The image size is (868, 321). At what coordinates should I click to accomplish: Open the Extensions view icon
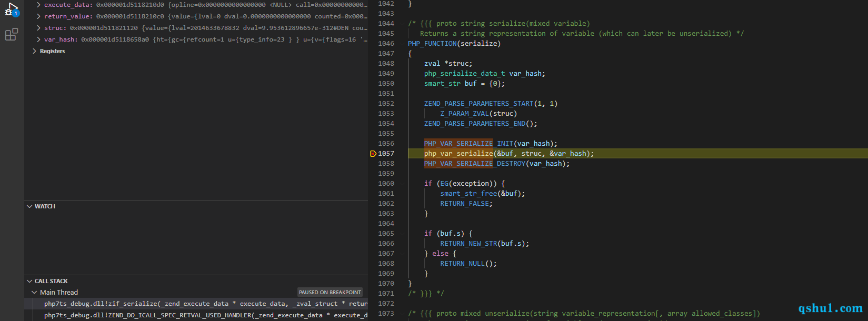(x=12, y=35)
